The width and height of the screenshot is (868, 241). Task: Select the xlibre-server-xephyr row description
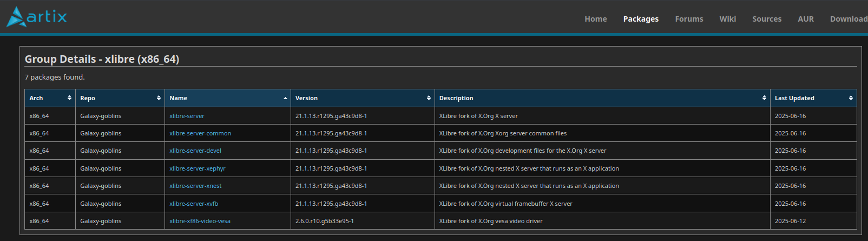click(x=602, y=168)
